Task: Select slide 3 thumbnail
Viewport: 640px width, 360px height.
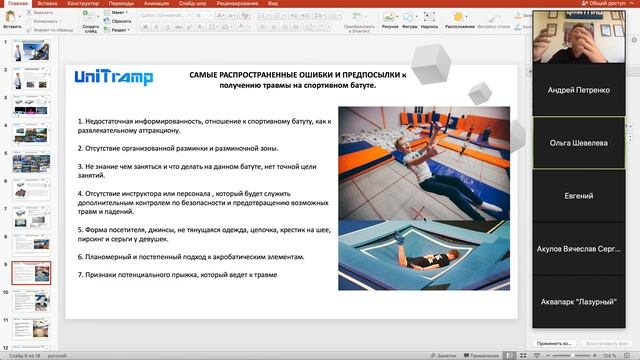Action: click(31, 106)
